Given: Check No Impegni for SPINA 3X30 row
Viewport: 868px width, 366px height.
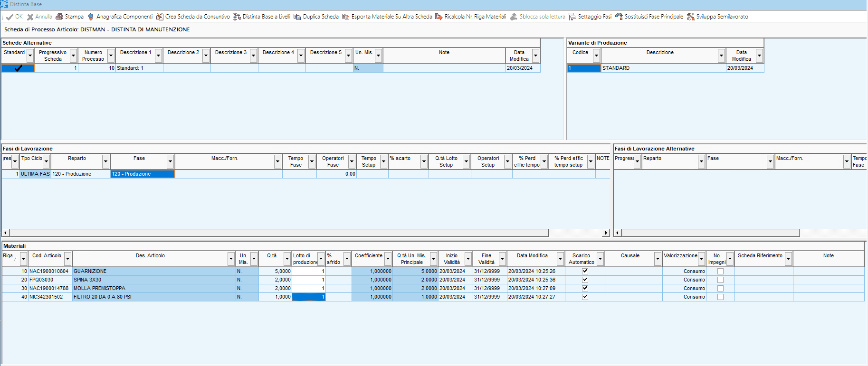Looking at the screenshot, I should (x=720, y=280).
